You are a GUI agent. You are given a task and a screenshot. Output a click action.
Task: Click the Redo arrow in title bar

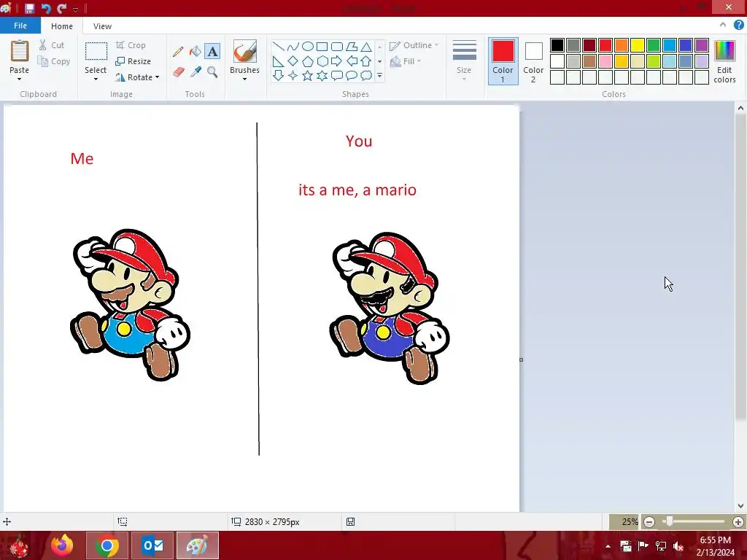click(x=61, y=8)
